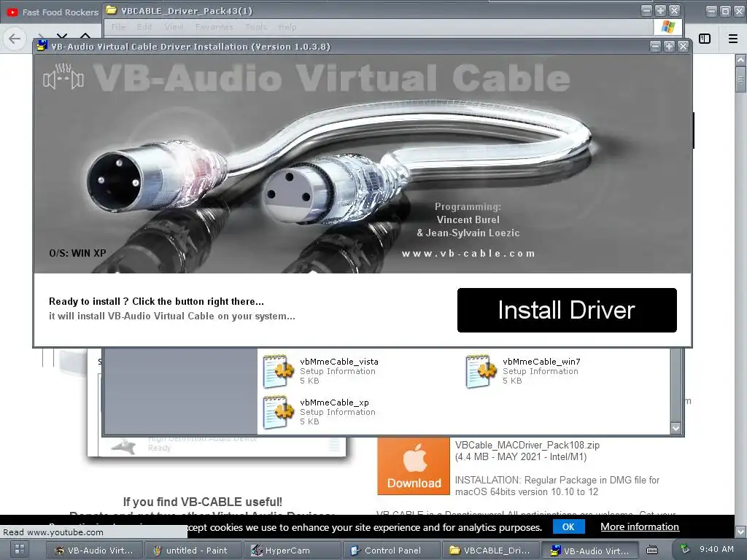Click the browser page scrollbar up arrow

click(740, 61)
